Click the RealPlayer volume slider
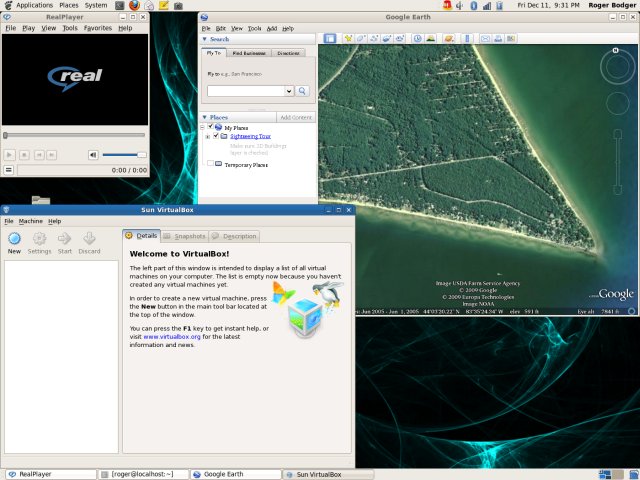Image resolution: width=640 pixels, height=480 pixels. point(124,154)
